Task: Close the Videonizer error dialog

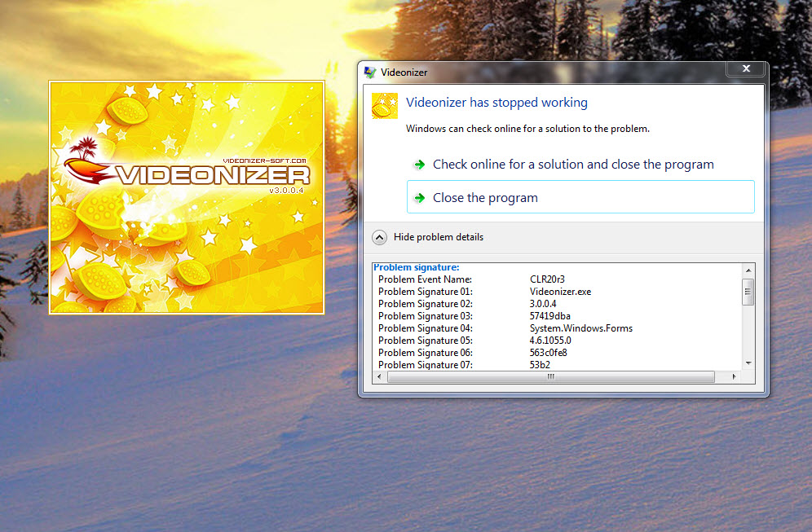Action: (x=746, y=68)
